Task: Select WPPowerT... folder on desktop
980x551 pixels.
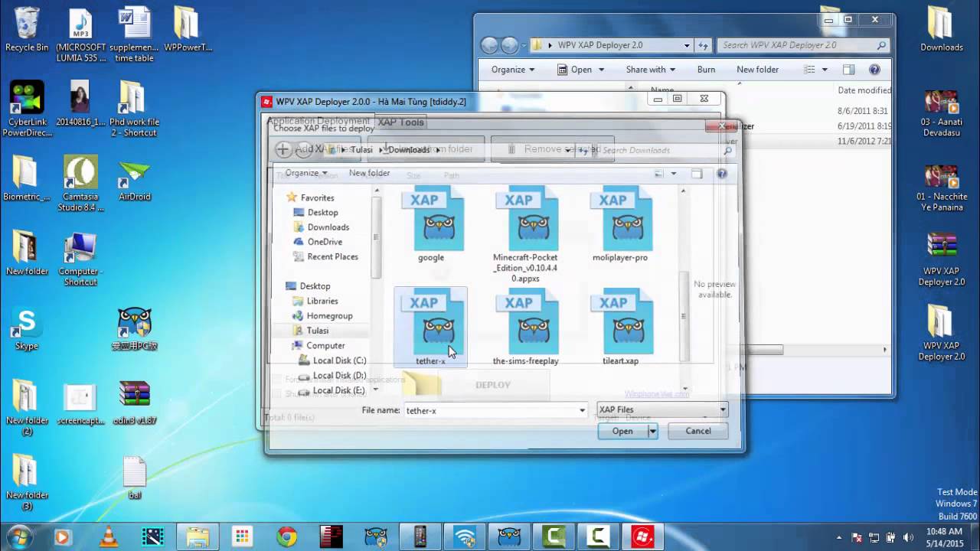Action: [188, 30]
